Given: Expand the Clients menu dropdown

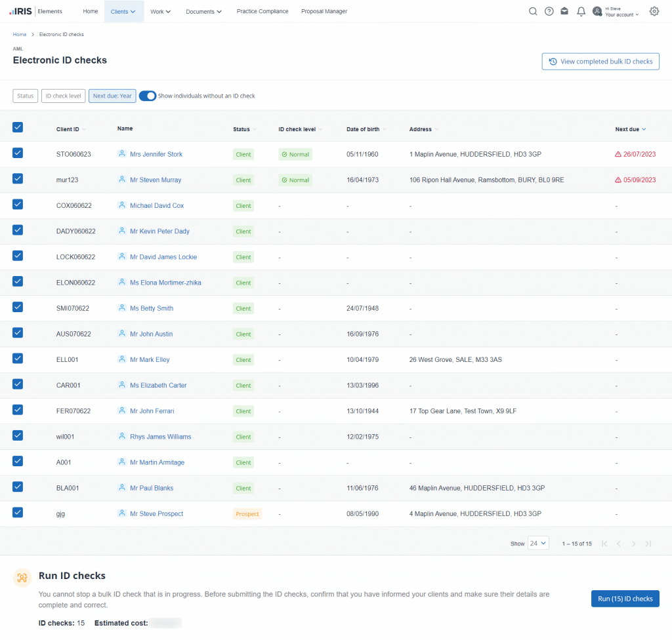Looking at the screenshot, I should [x=123, y=11].
